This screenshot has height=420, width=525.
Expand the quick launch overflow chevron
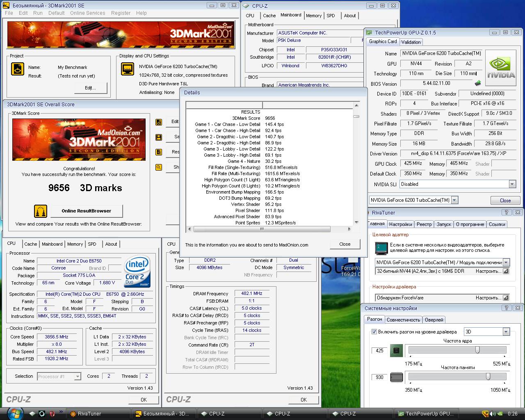61,411
